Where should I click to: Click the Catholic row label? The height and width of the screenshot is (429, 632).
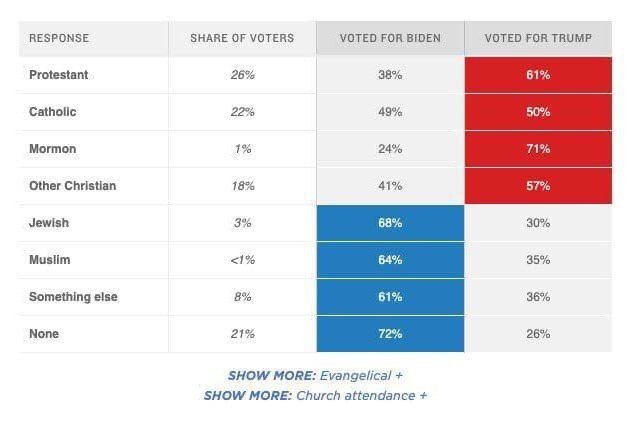point(52,112)
